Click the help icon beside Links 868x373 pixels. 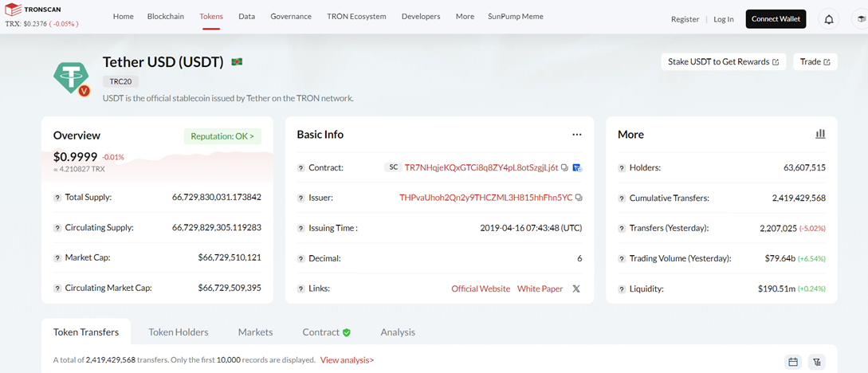[300, 289]
